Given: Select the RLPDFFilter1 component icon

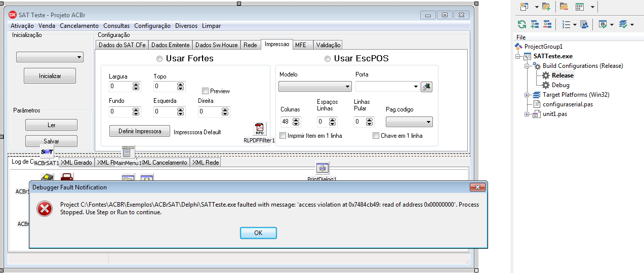Looking at the screenshot, I should 260,129.
